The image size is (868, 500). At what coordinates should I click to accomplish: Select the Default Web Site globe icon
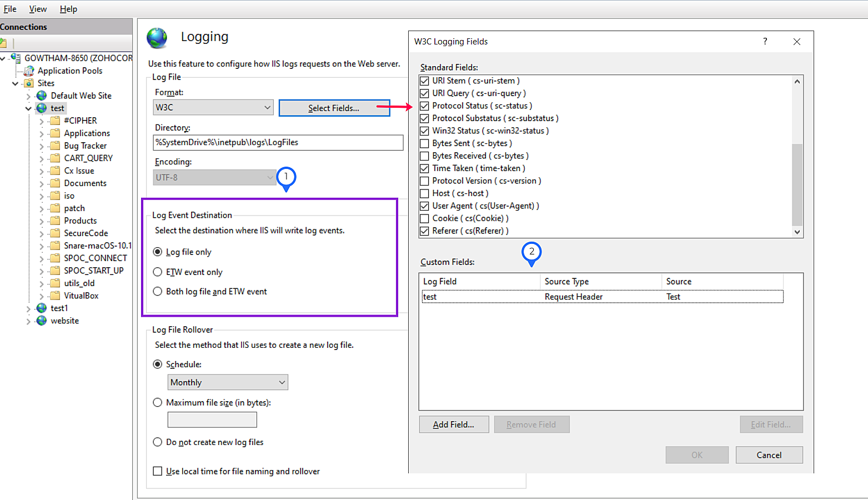[42, 96]
